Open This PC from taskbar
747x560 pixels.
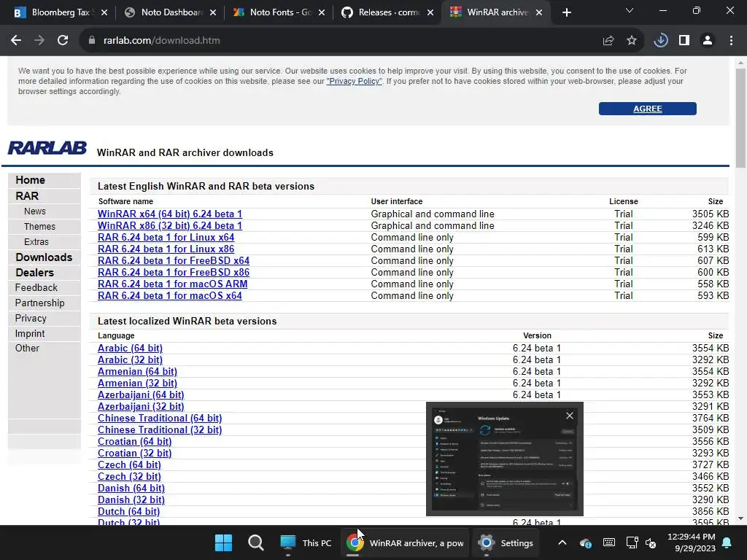[x=306, y=542]
